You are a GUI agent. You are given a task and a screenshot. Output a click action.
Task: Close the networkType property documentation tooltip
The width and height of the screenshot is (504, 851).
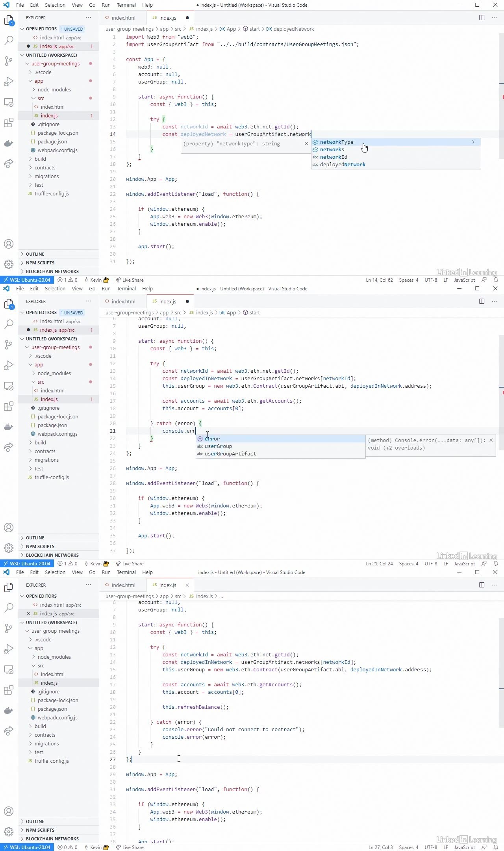tap(306, 143)
